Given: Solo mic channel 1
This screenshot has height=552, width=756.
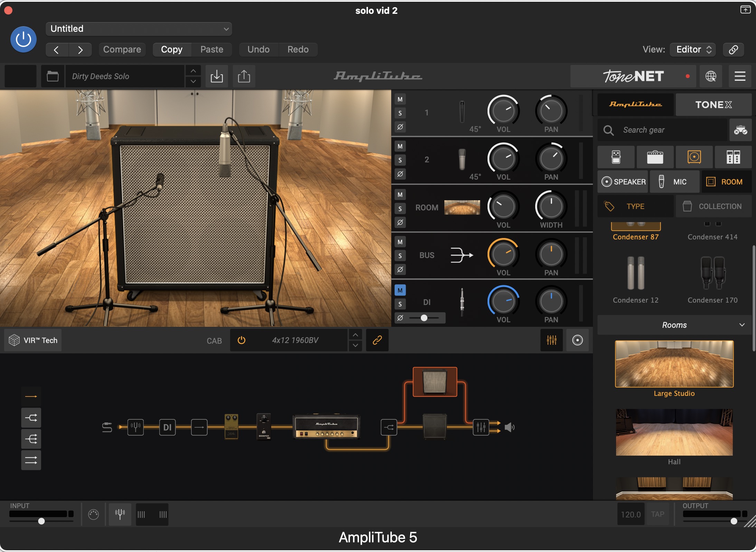Looking at the screenshot, I should click(400, 113).
